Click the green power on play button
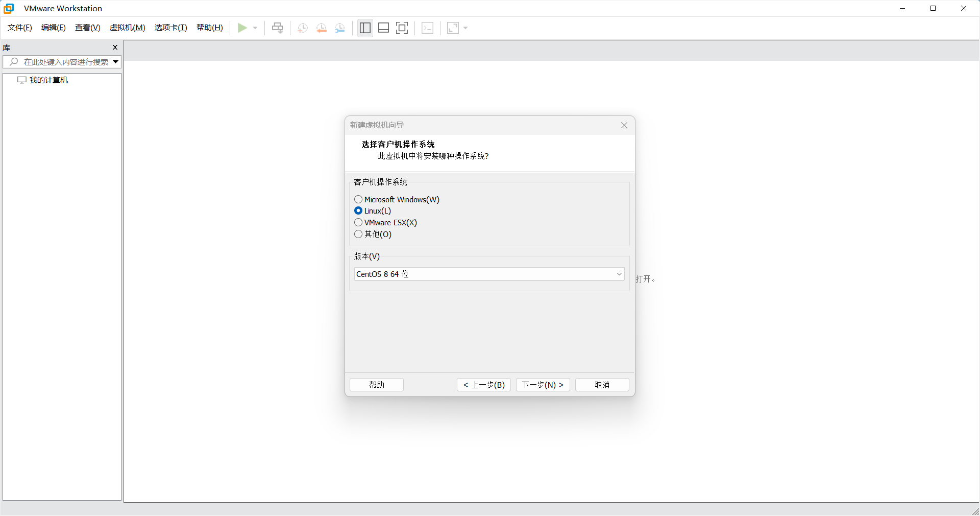980x516 pixels. coord(242,28)
